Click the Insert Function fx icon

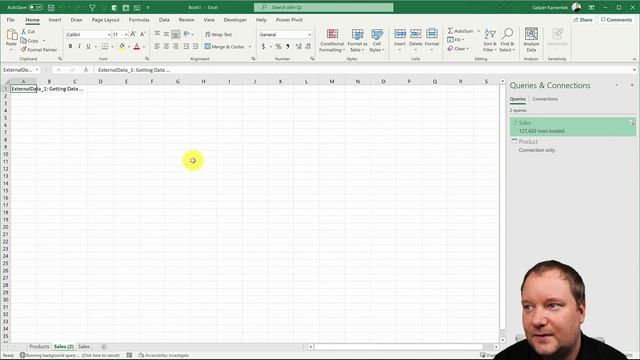coord(86,70)
